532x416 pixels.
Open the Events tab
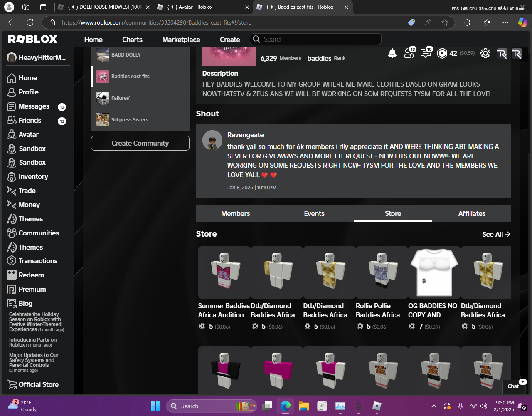click(314, 213)
